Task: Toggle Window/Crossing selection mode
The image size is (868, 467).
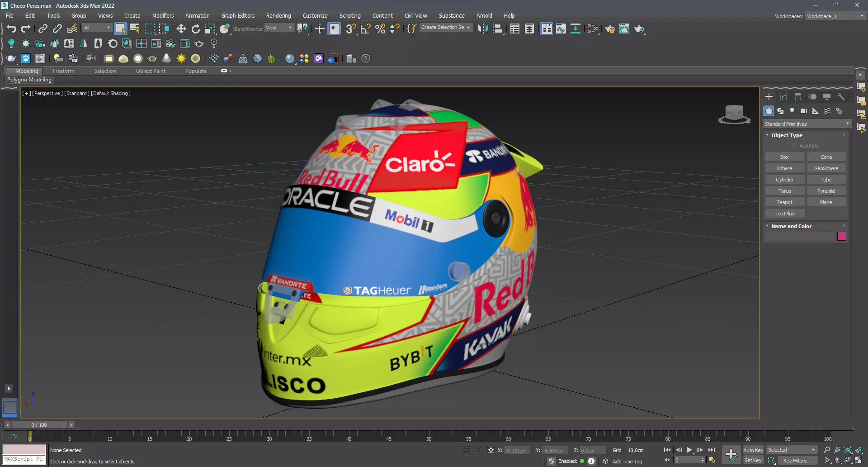Action: [x=164, y=29]
